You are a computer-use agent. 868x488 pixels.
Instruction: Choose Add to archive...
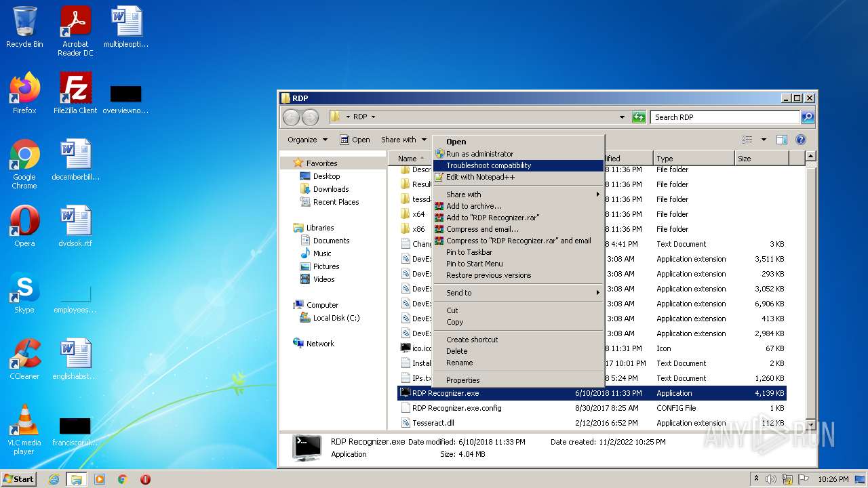coord(518,206)
